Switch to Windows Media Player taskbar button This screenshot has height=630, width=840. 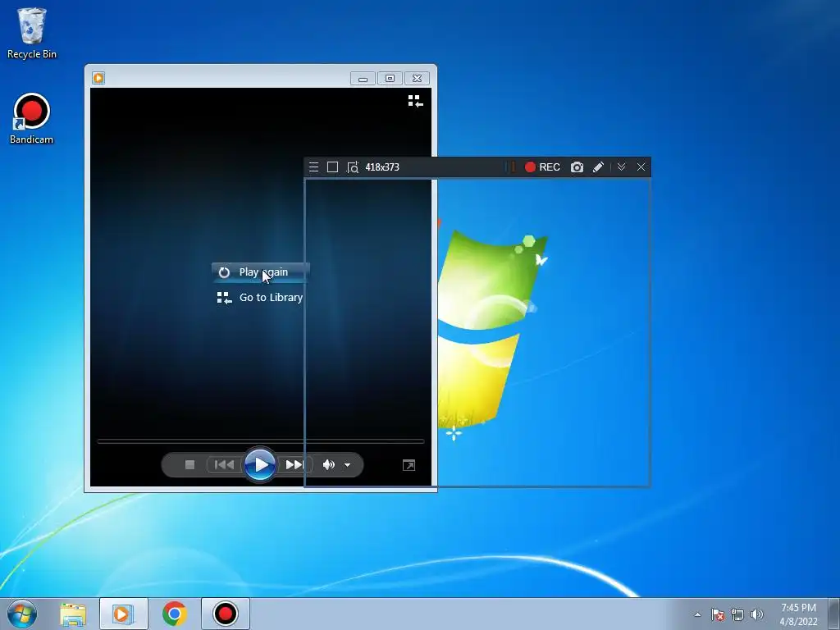click(123, 614)
